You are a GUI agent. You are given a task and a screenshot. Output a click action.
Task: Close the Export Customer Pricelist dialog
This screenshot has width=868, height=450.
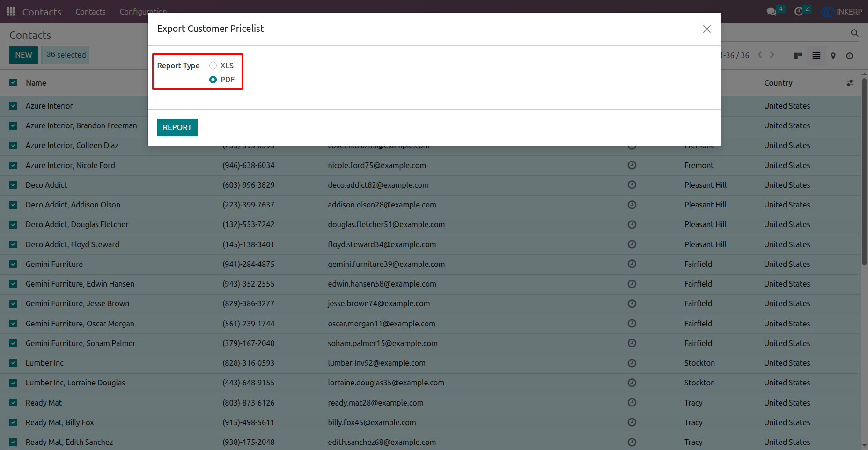click(x=707, y=29)
